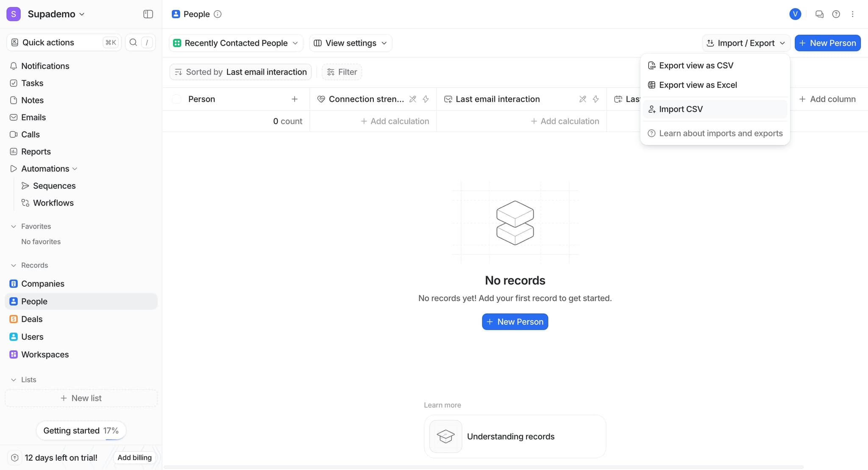
Task: Open the Recently Contacted People view dropdown
Action: 236,43
